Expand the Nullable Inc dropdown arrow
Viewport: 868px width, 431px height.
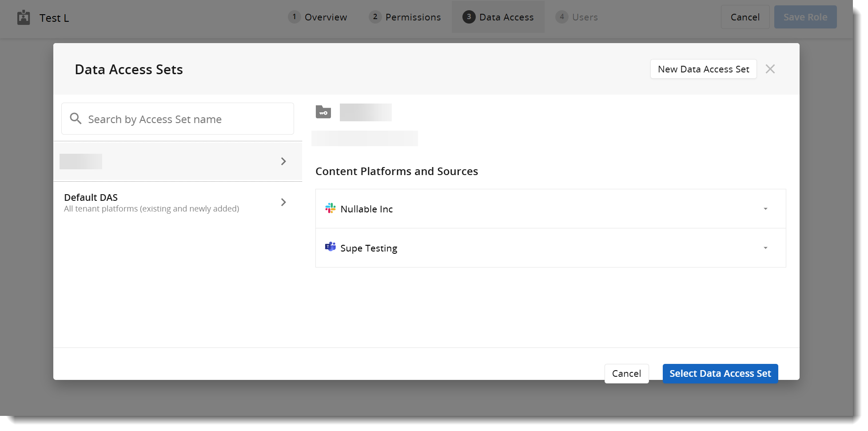coord(765,209)
